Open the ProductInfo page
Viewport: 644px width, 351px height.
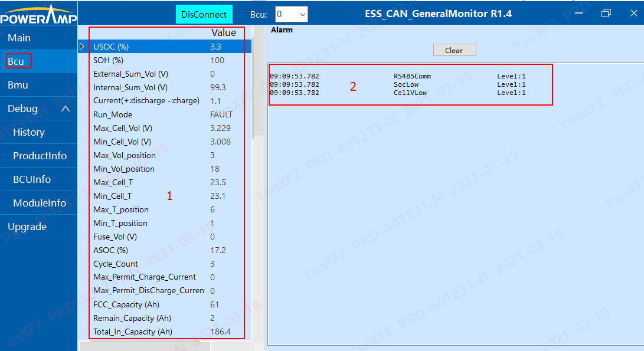[x=38, y=156]
